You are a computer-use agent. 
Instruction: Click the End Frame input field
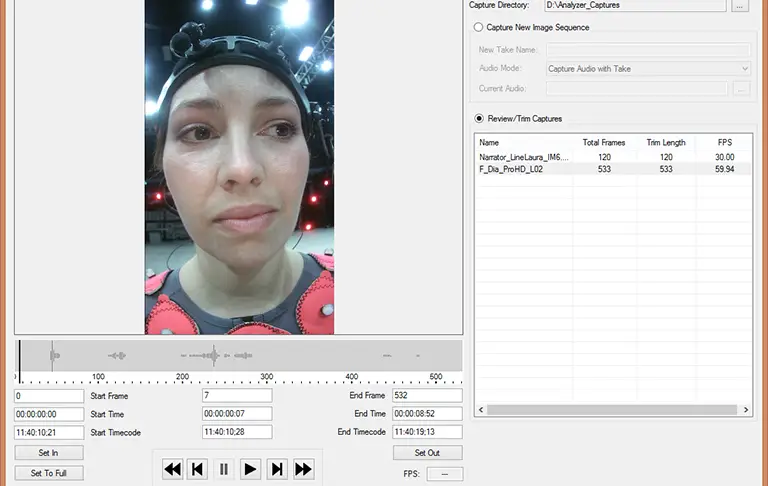(427, 395)
